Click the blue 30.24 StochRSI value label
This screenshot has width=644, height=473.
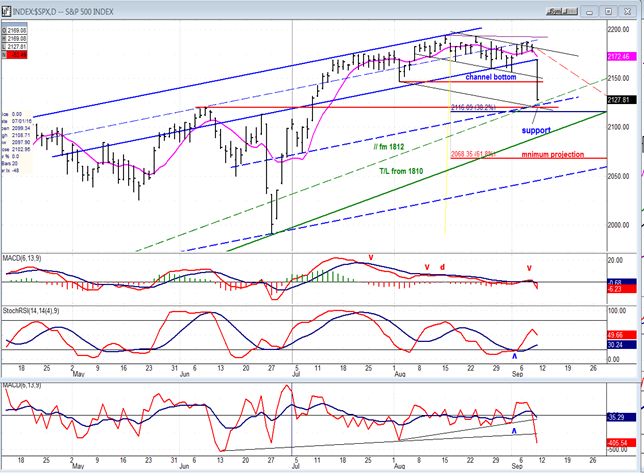[621, 345]
